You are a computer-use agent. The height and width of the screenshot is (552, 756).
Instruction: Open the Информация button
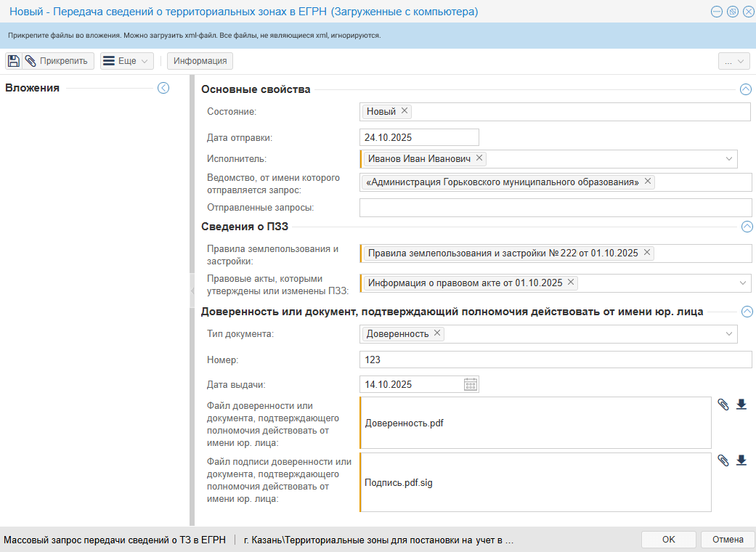200,61
